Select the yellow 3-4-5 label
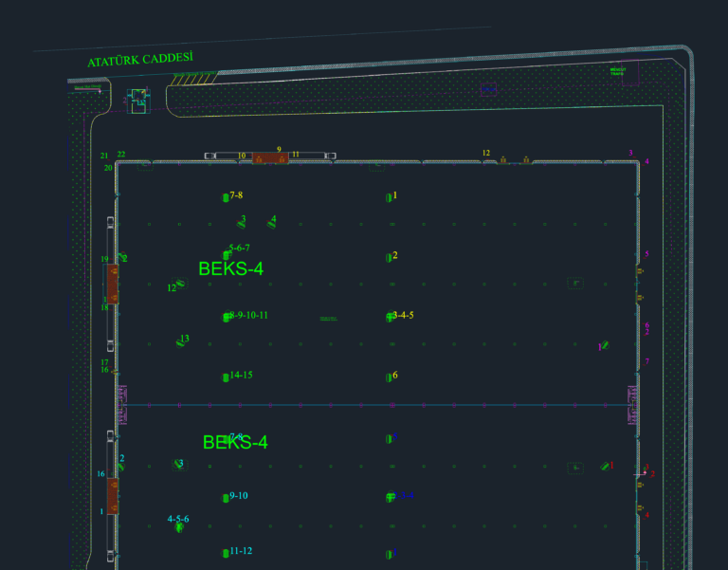Screen dimensions: 728x570 pos(403,315)
